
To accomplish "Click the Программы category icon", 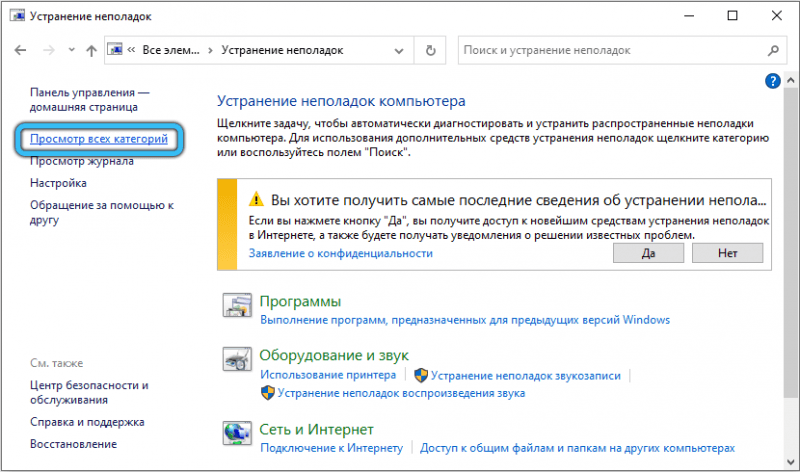I will click(x=237, y=305).
